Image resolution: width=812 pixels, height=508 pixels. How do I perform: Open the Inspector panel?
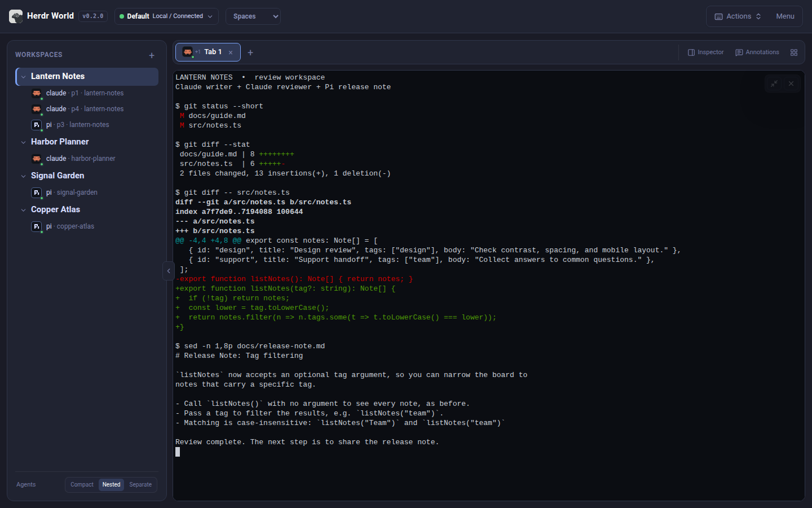(x=705, y=52)
